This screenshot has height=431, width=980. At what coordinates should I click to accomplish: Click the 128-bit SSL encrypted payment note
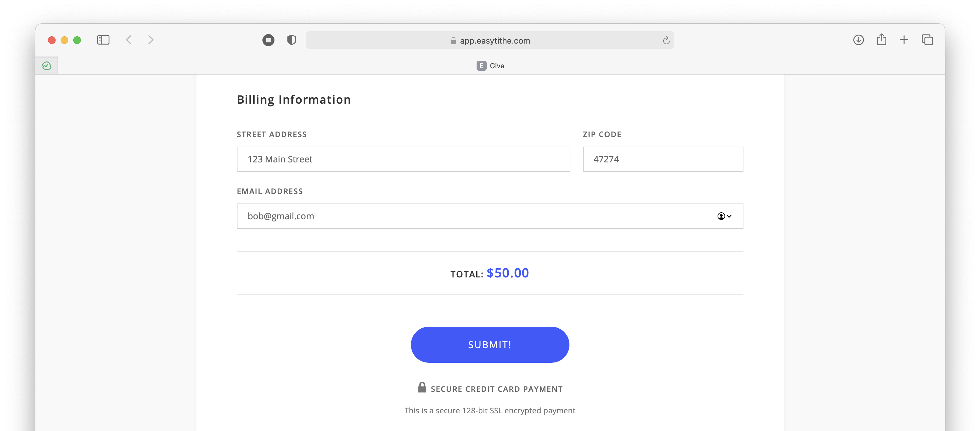tap(490, 410)
